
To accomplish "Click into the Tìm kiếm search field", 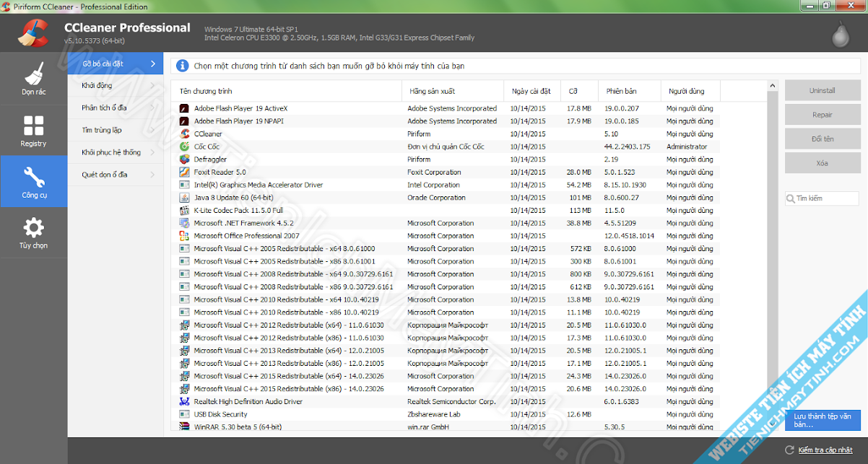I will (822, 198).
